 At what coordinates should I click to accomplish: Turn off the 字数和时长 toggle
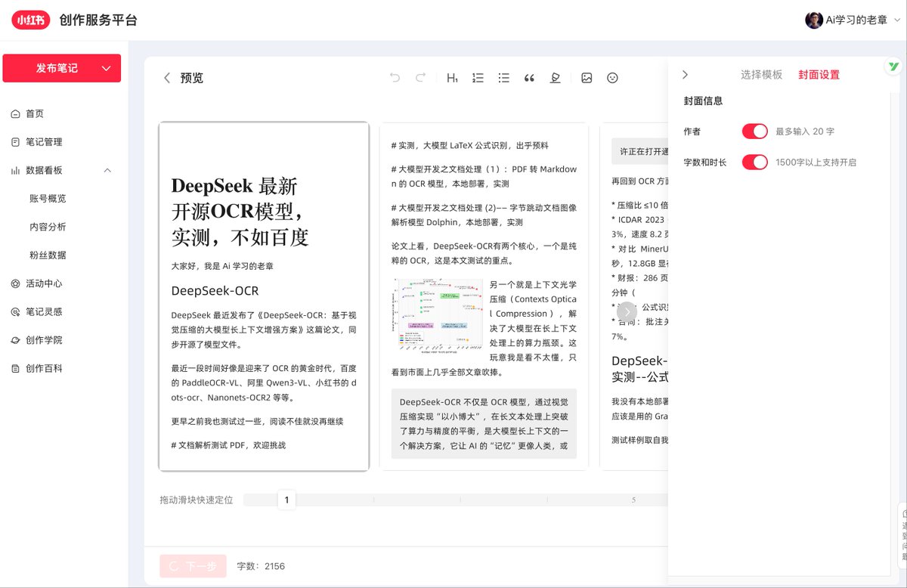pos(754,161)
